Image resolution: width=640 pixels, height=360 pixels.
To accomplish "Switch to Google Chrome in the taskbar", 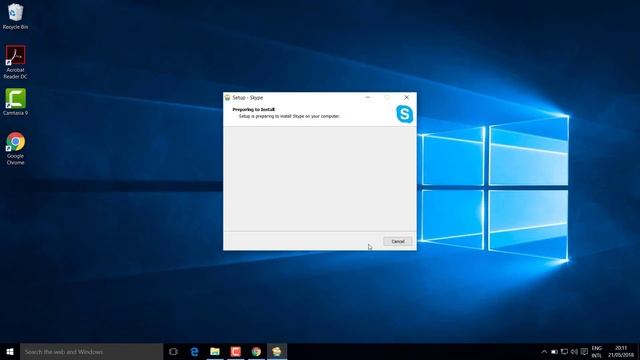I will tap(256, 351).
